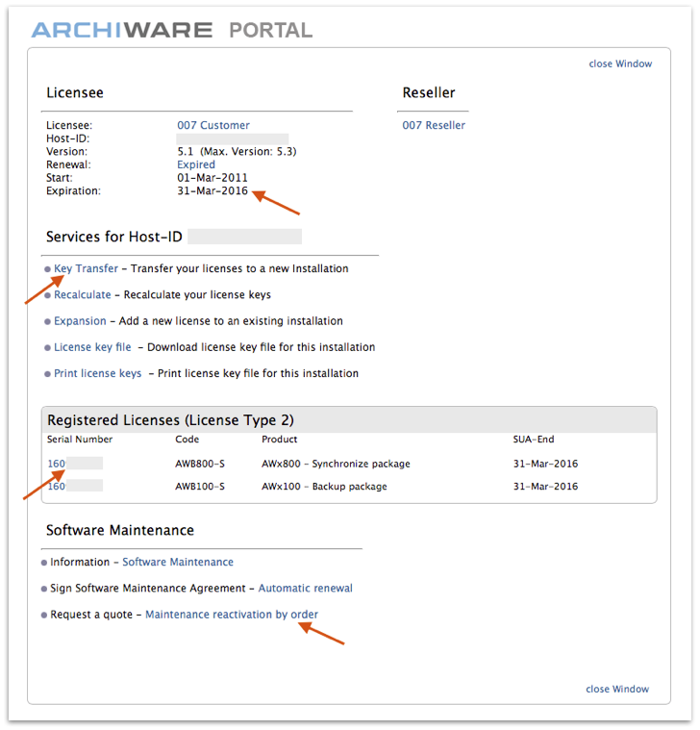Click the Registered Licenses (License Type 2) heading

[x=170, y=420]
